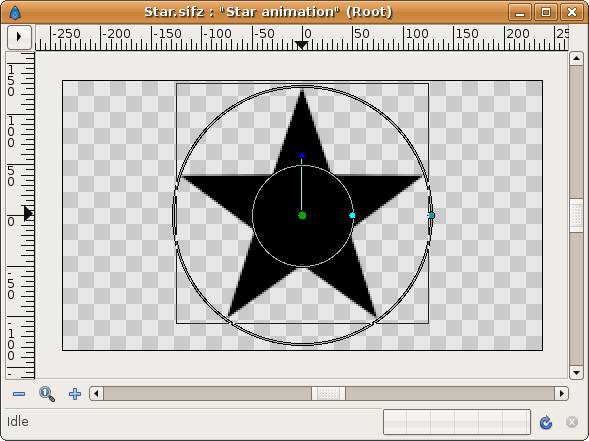Click the Synfig icon in title bar
589x441 pixels.
(x=15, y=13)
